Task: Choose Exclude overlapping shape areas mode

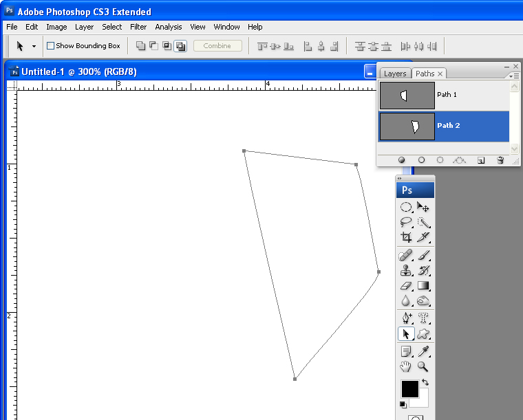Action: 180,46
